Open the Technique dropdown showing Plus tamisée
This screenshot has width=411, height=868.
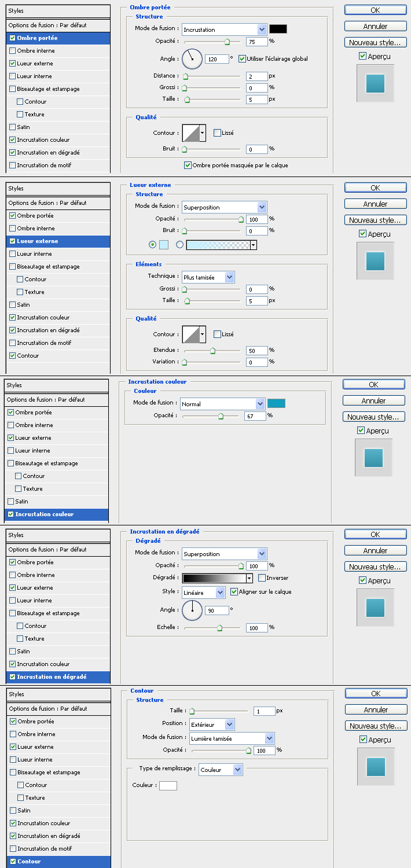pyautogui.click(x=208, y=277)
